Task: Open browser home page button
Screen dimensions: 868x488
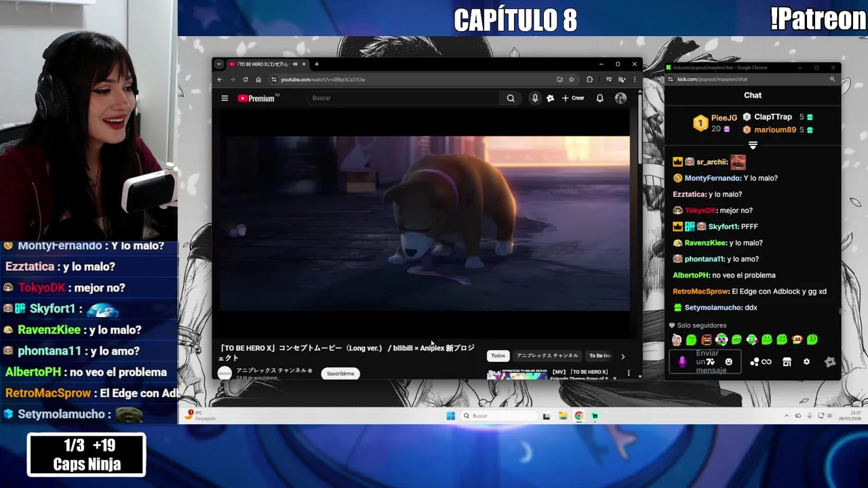Action: pyautogui.click(x=258, y=79)
